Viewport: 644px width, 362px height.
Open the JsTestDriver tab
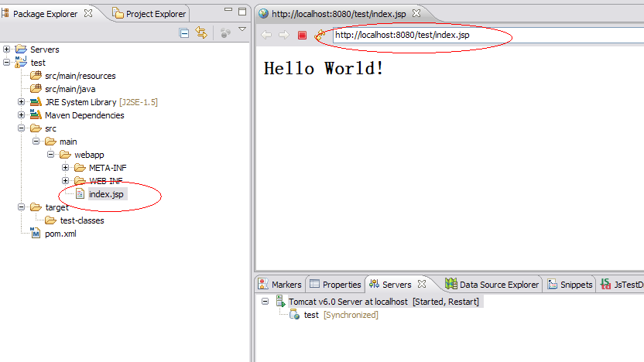pyautogui.click(x=622, y=284)
